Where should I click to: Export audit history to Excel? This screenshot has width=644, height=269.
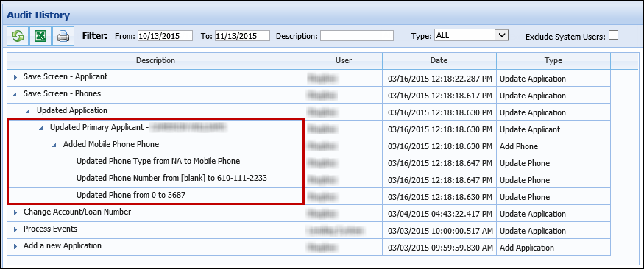[x=40, y=36]
